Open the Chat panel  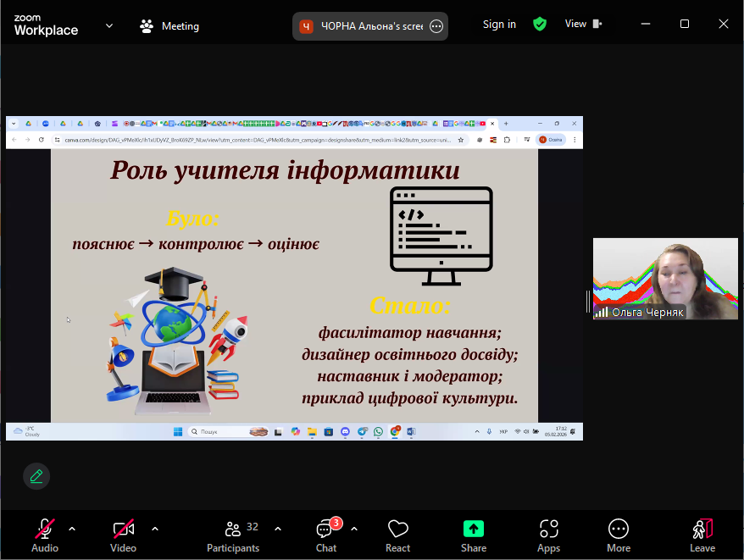(325, 535)
